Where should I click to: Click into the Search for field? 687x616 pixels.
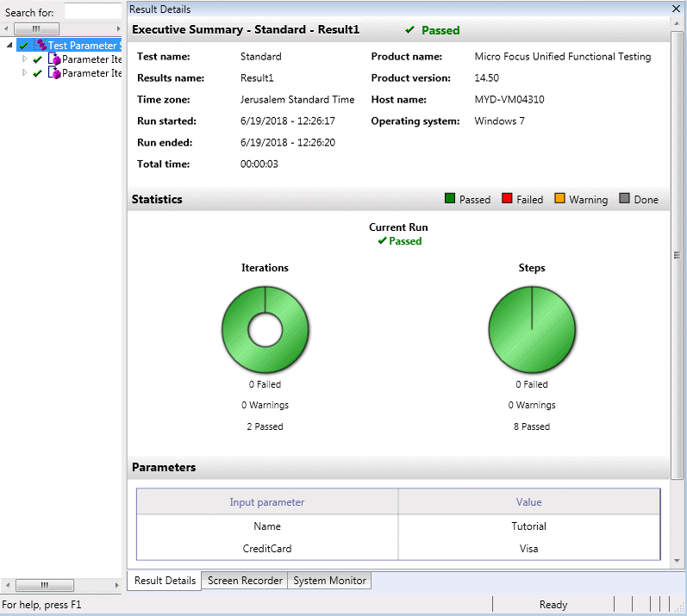tap(92, 12)
